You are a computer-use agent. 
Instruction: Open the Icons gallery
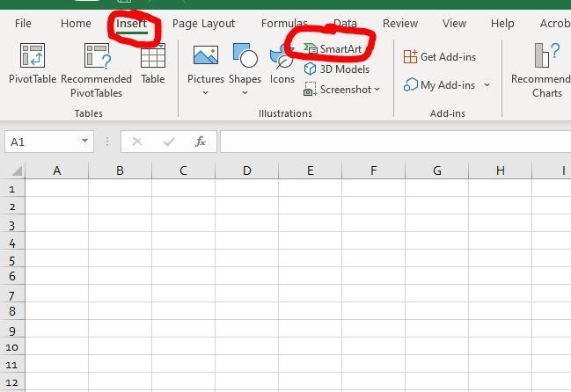[x=282, y=64]
